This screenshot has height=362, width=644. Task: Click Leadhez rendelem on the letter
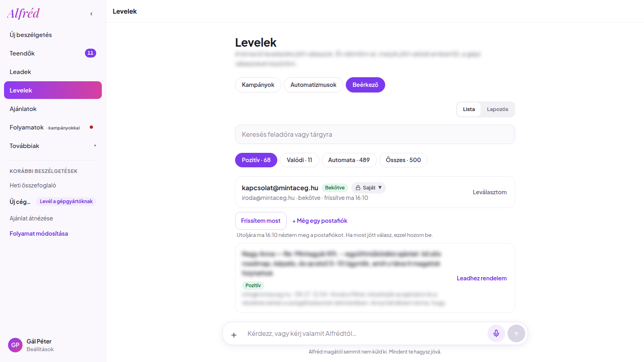(x=481, y=278)
